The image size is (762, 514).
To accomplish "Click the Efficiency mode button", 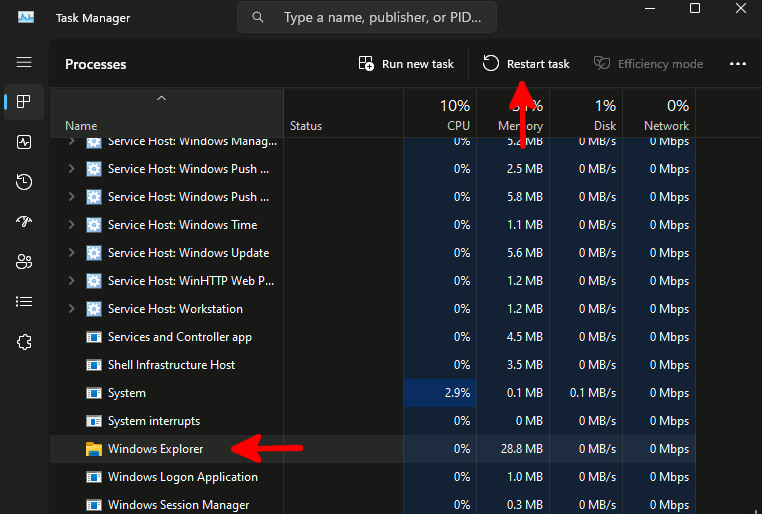I will coord(648,64).
